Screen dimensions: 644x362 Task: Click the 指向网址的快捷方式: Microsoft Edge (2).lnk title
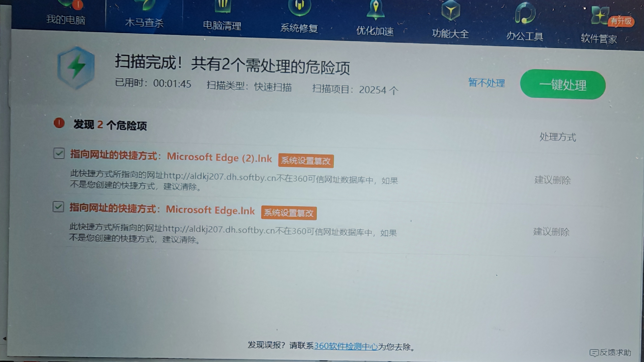[x=171, y=156]
